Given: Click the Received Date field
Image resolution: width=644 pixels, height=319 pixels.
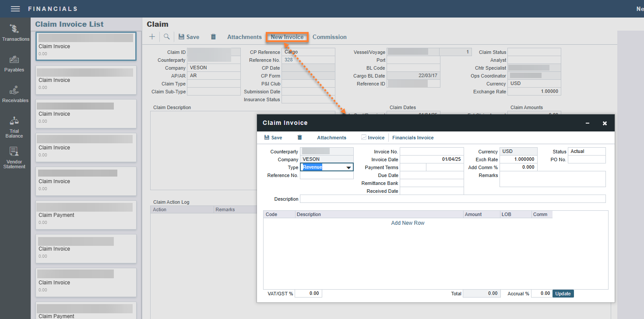Looking at the screenshot, I should pos(432,191).
